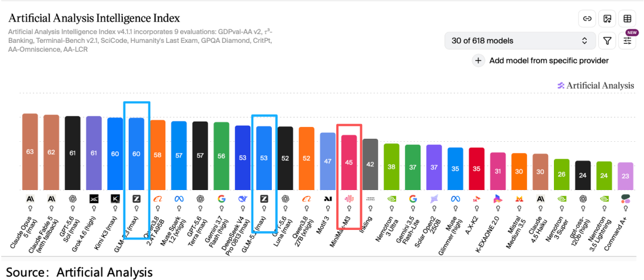The width and height of the screenshot is (644, 280).
Task: Switch to table view icon
Action: coord(627,18)
